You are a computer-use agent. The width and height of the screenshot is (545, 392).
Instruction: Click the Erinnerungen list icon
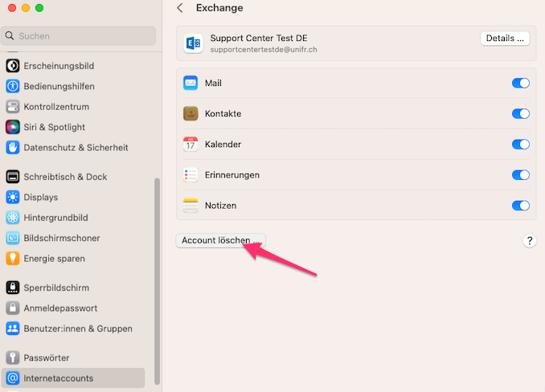pos(191,175)
